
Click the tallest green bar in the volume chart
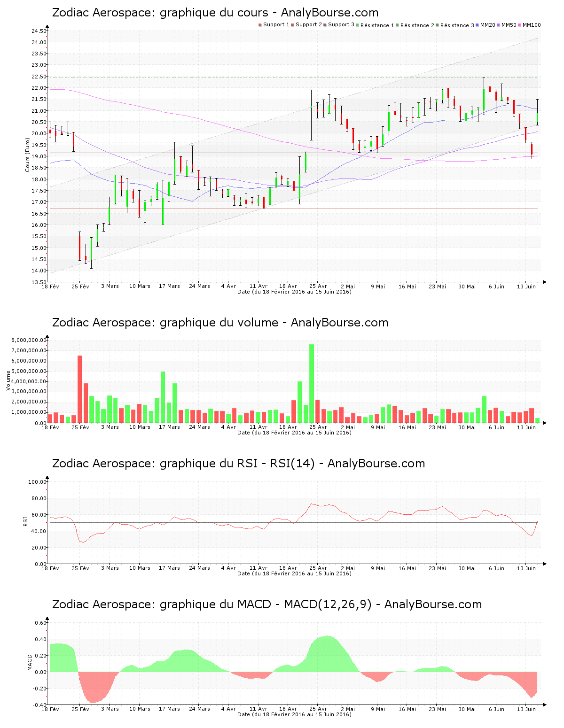click(312, 384)
